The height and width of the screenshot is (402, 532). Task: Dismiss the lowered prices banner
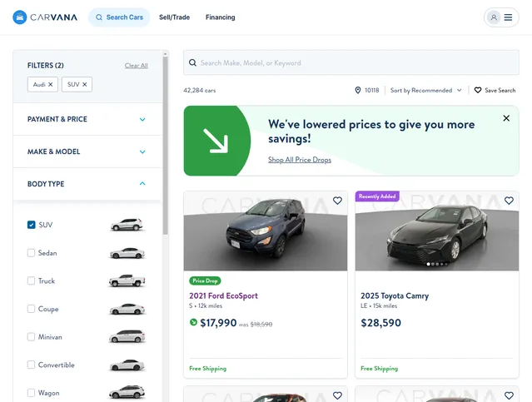point(506,118)
